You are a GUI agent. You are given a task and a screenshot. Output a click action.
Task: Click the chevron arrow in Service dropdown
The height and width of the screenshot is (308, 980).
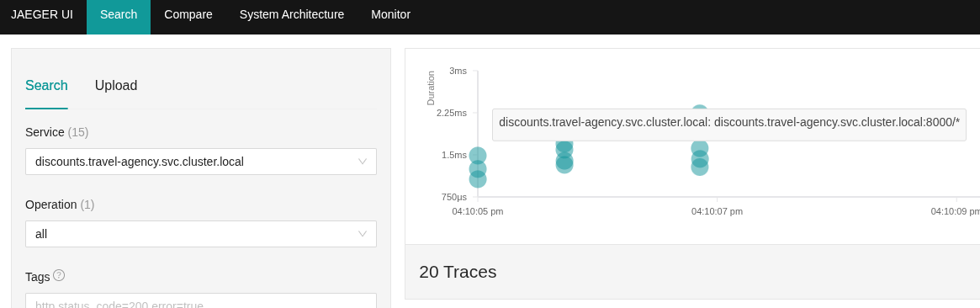point(363,162)
